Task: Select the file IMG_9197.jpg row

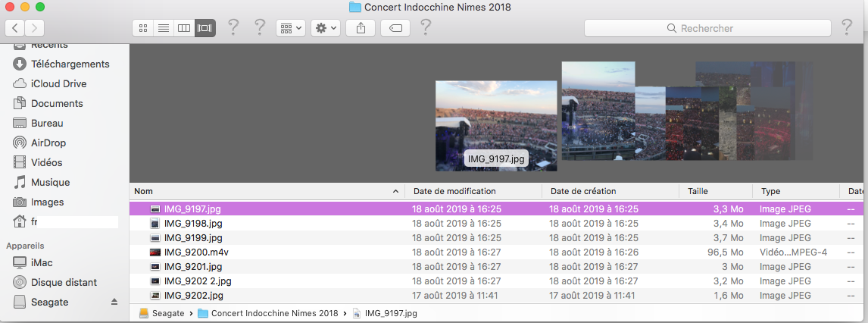Action: pos(498,209)
